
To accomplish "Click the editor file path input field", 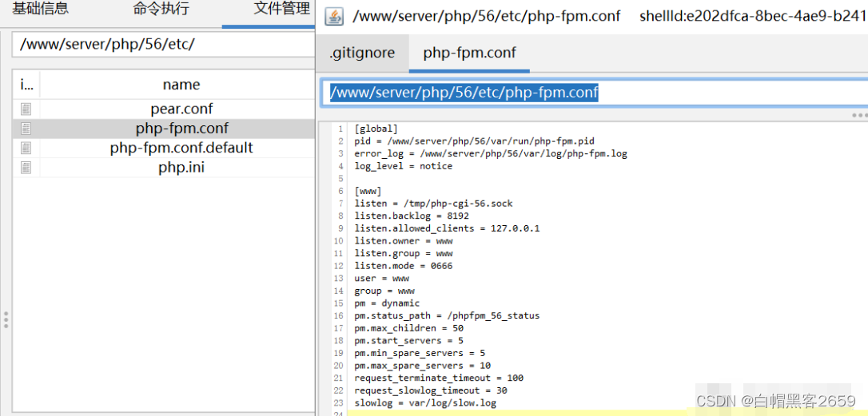I will [594, 93].
